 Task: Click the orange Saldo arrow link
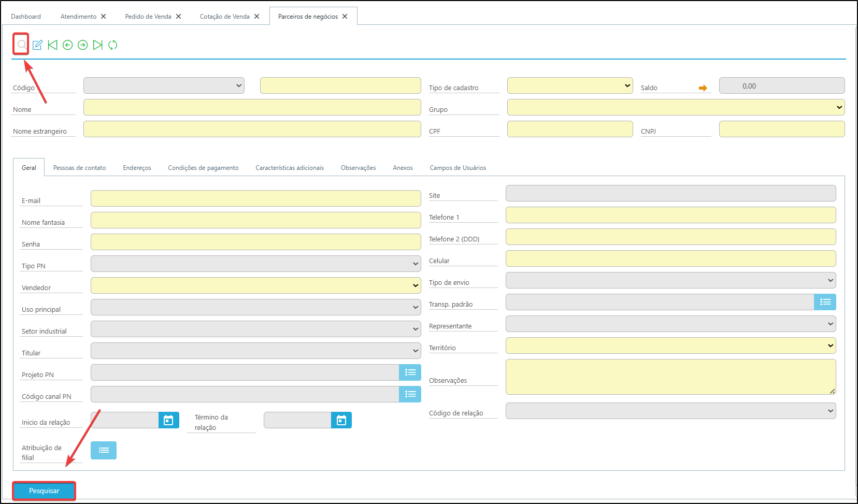703,88
